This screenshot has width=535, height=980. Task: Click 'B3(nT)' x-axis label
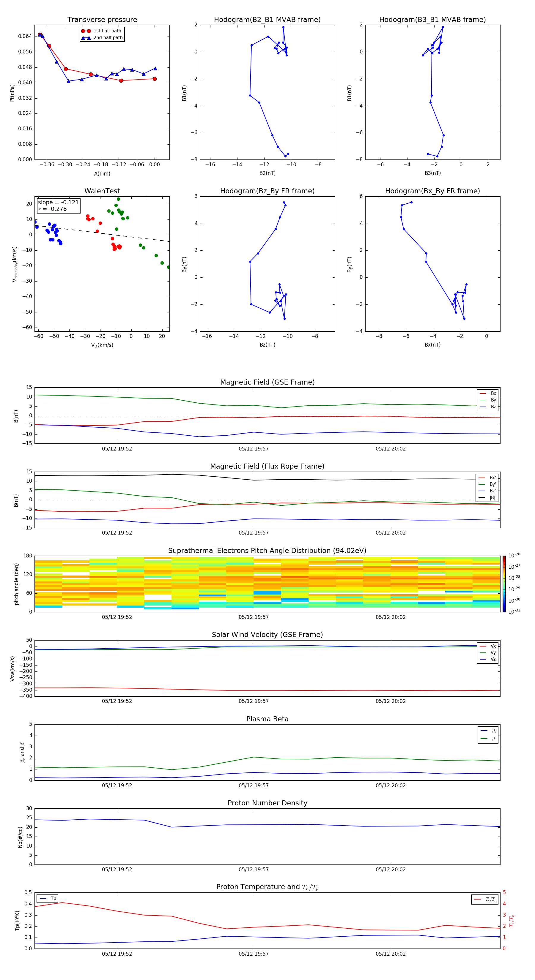pyautogui.click(x=432, y=173)
